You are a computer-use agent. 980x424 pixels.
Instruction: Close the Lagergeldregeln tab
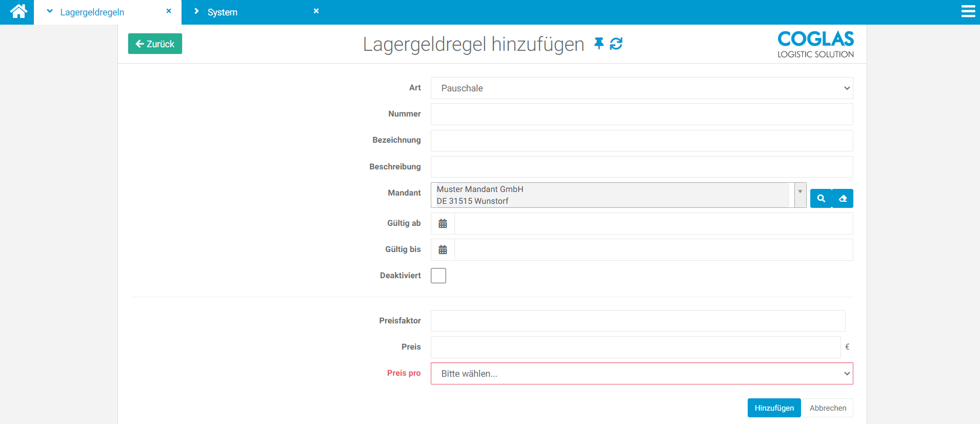(169, 11)
